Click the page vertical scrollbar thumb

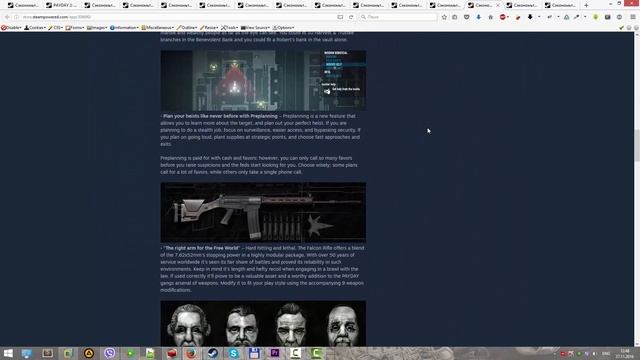click(x=637, y=145)
